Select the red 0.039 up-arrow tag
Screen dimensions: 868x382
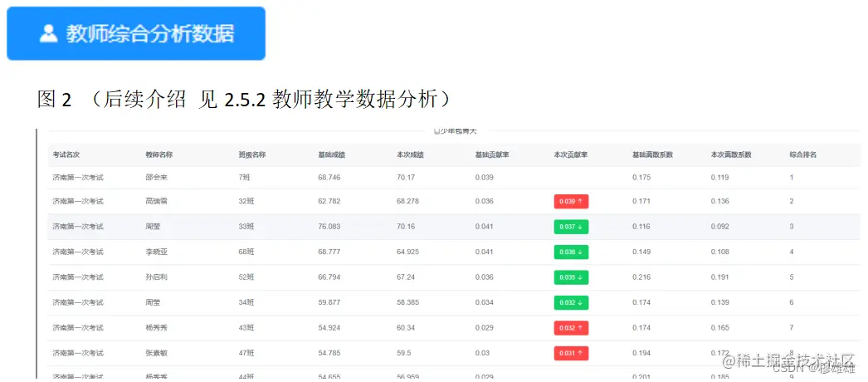click(571, 202)
